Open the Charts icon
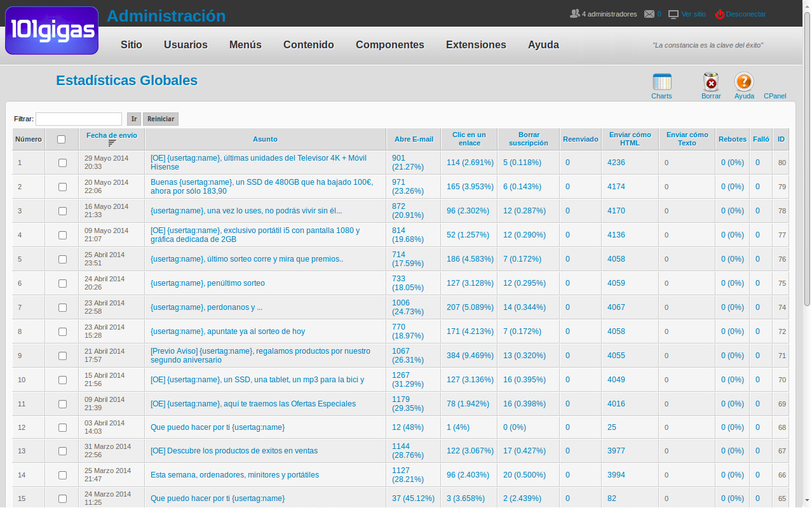Image resolution: width=812 pixels, height=508 pixels. pyautogui.click(x=661, y=83)
